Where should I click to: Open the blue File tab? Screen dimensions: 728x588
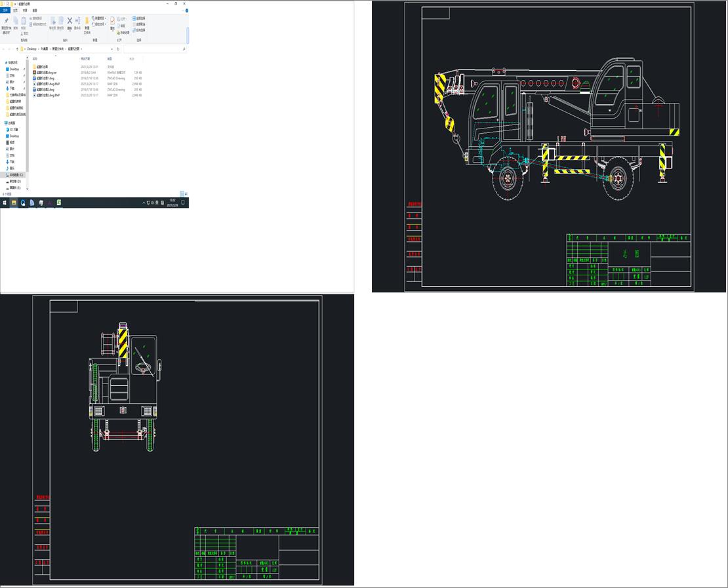click(x=6, y=10)
